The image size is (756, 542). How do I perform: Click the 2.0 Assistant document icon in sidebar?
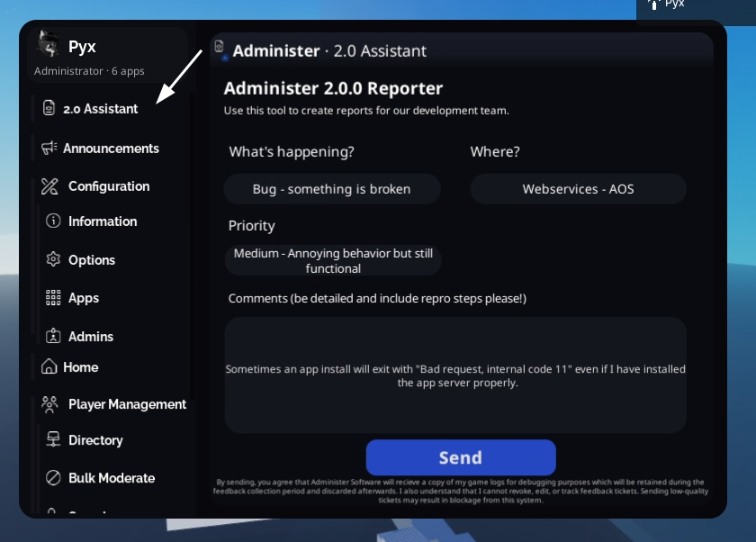49,107
